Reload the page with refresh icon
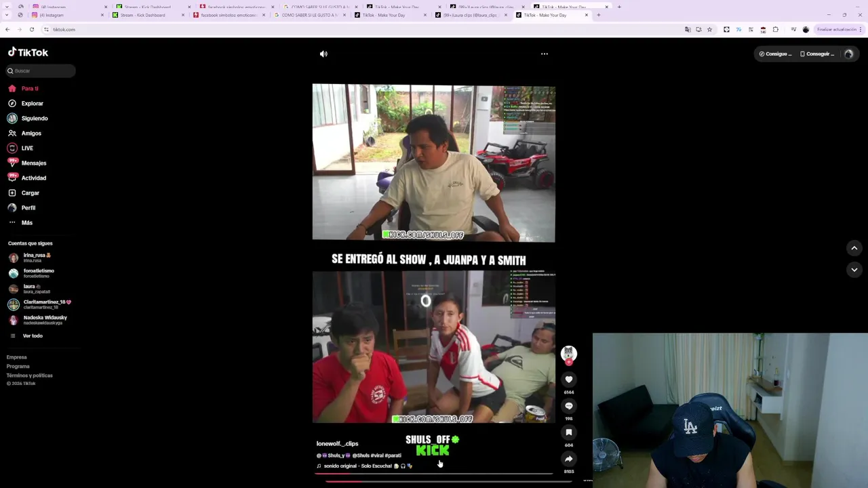 point(32,30)
